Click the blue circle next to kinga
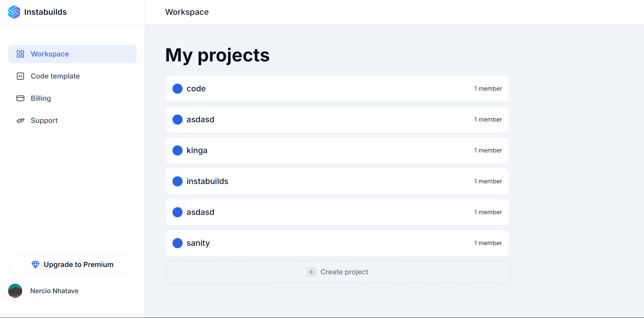This screenshot has width=644, height=318. (178, 150)
